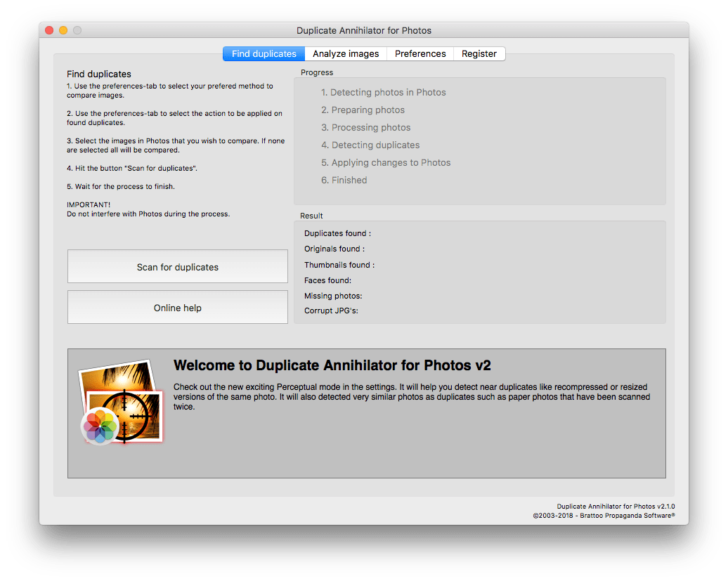
Task: Click the Duplicate Annihilator app icon in welcome banner
Action: 121,402
